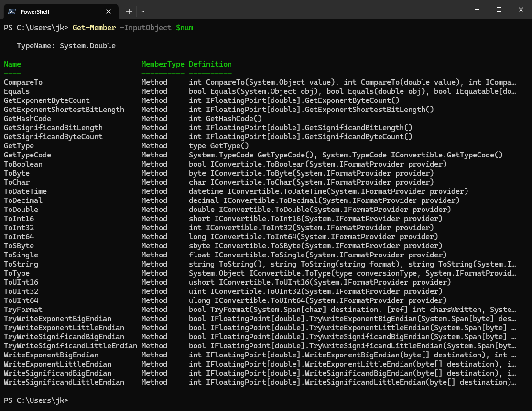Image resolution: width=532 pixels, height=411 pixels.
Task: Click the ToInt16 definition starting with short
Action: (x=315, y=219)
